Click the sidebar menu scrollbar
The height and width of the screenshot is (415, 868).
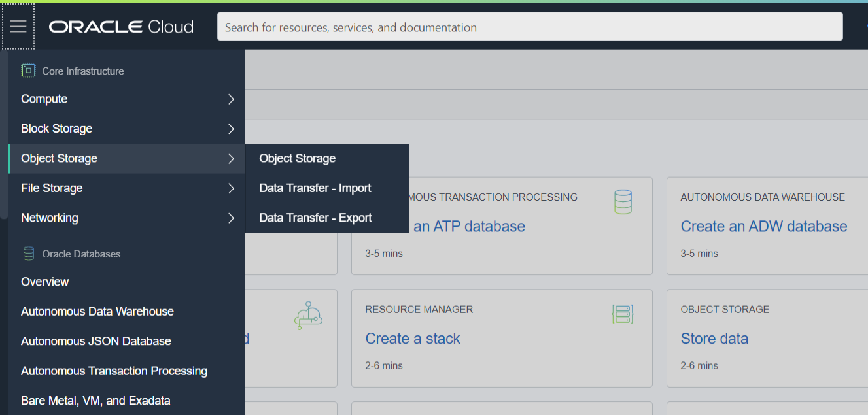(x=3, y=134)
